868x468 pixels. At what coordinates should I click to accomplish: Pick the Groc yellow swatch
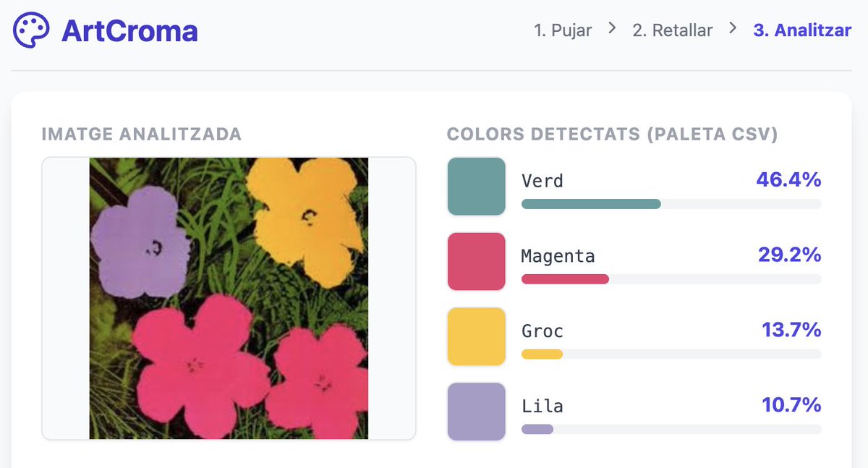coord(476,337)
